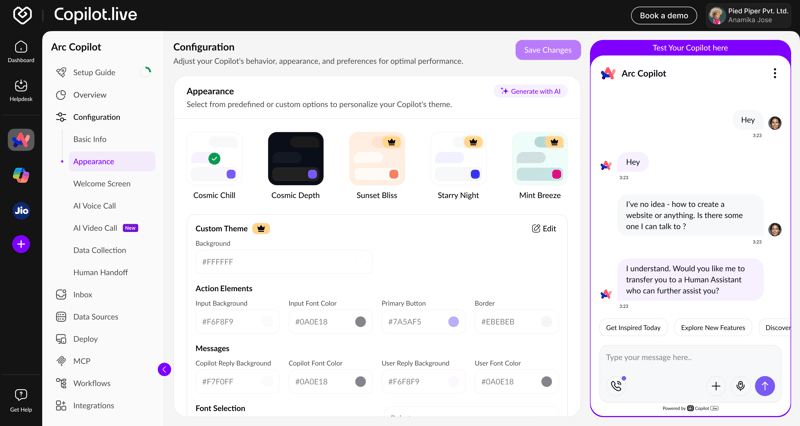Viewport: 800px width, 426px height.
Task: Select the Cosmic Chill theme thumbnail
Action: [214, 159]
